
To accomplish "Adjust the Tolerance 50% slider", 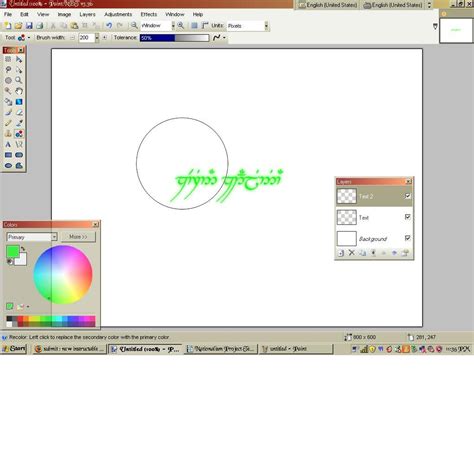I will 174,38.
